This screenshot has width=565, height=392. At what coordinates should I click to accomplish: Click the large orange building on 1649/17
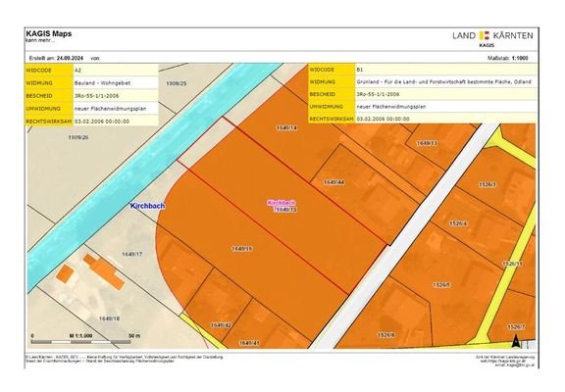click(x=104, y=271)
